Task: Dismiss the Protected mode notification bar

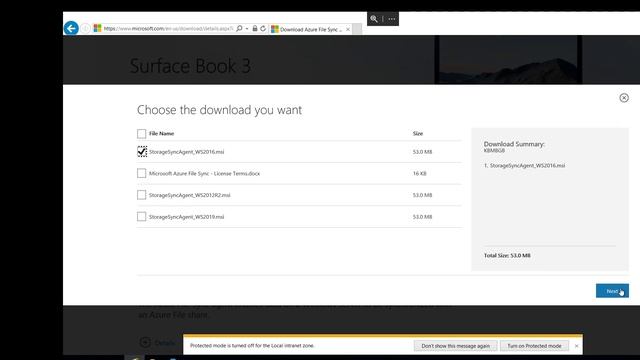Action: click(576, 346)
